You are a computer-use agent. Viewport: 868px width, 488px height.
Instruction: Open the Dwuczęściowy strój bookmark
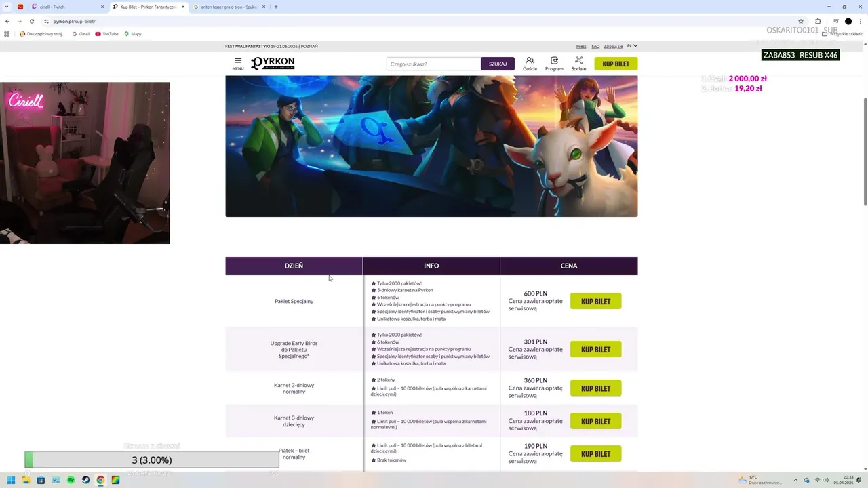[42, 33]
